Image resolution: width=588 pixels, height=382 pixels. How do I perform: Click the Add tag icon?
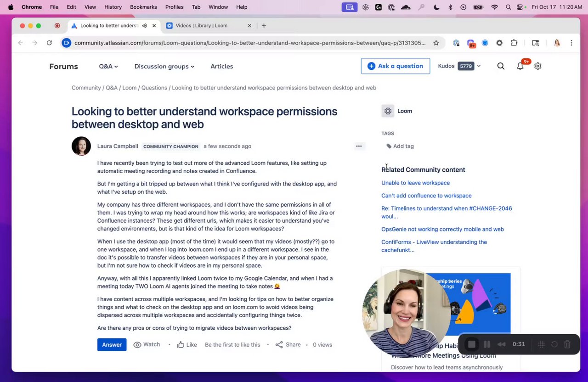pos(389,146)
